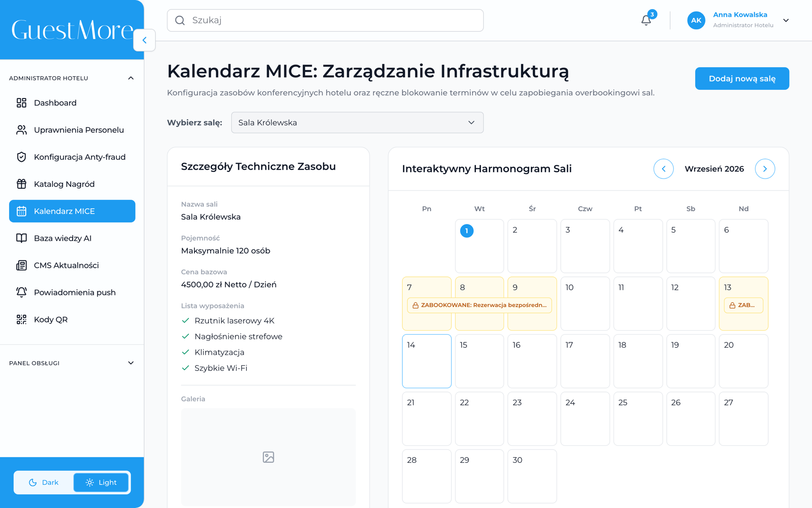Click the CMS Aktualności newspaper icon
This screenshot has width=812, height=508.
[21, 266]
